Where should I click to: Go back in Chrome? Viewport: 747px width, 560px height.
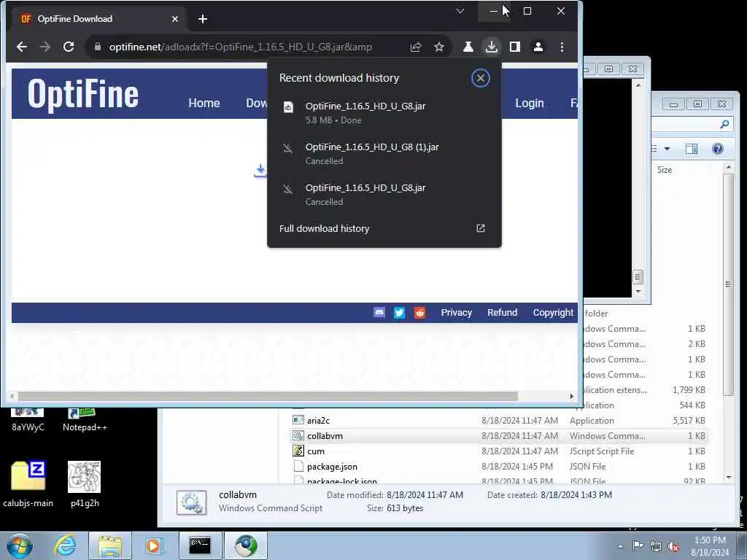coord(22,47)
